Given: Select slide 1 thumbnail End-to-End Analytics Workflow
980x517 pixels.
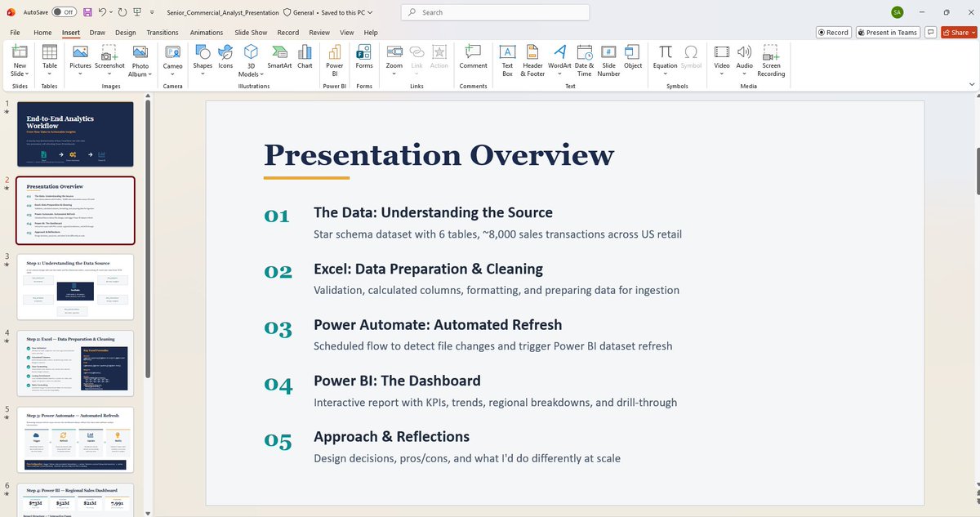Looking at the screenshot, I should [x=75, y=134].
